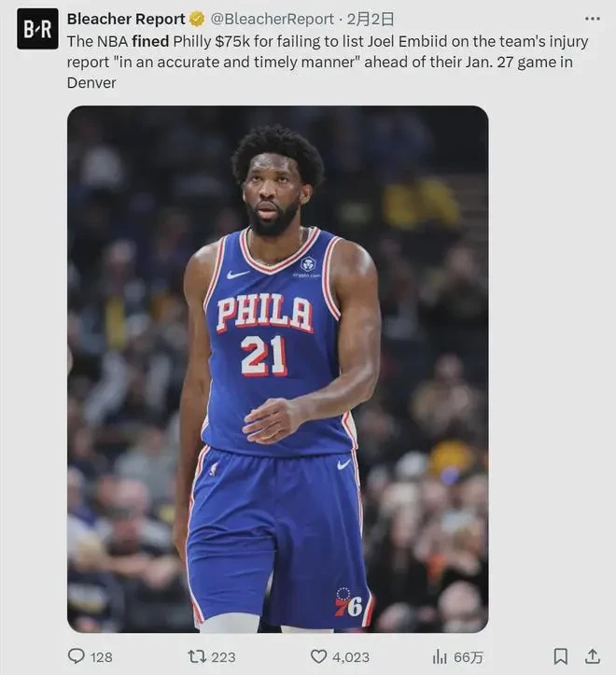
Task: Click the 223 reposts count
Action: pyautogui.click(x=223, y=657)
